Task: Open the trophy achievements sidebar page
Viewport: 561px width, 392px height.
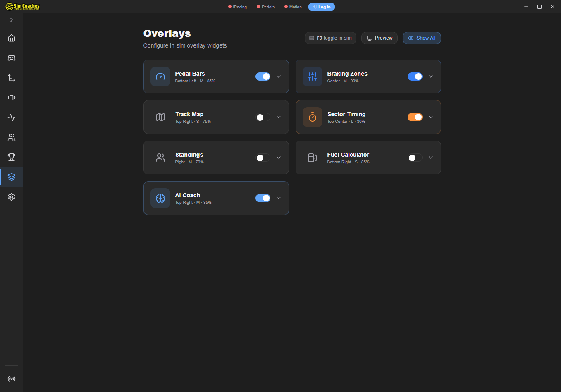Action: tap(11, 157)
